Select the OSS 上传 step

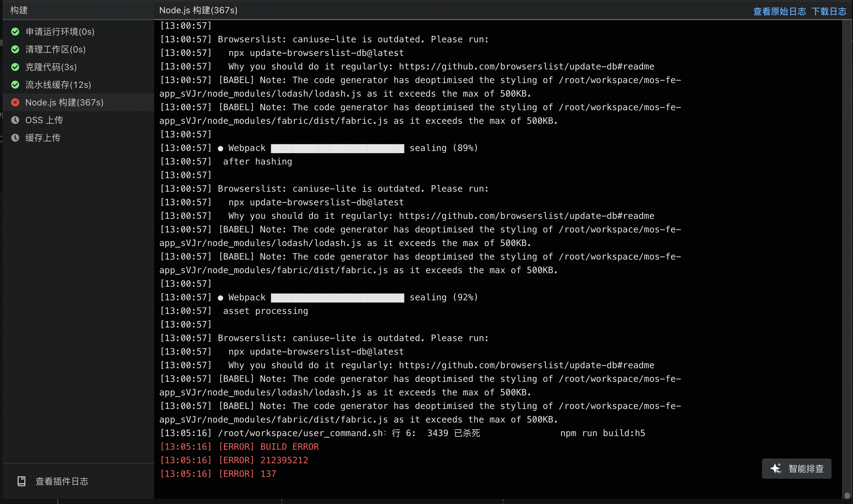78,120
